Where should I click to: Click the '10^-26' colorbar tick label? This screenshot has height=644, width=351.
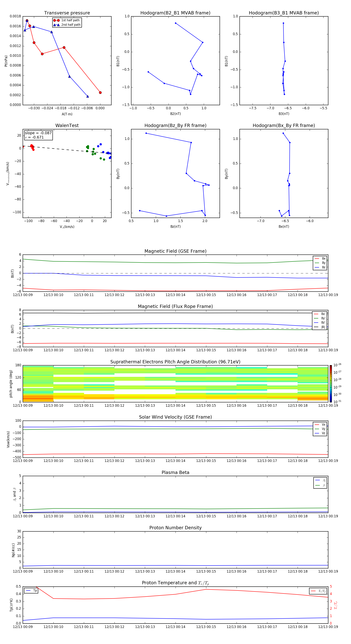tap(337, 365)
